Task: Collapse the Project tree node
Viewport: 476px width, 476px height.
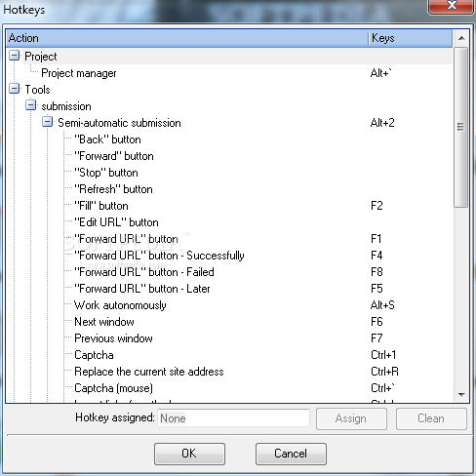Action: [x=15, y=56]
